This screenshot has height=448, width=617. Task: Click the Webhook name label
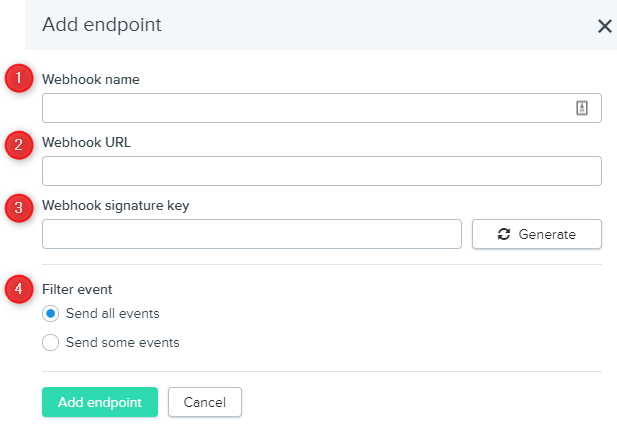click(x=91, y=79)
